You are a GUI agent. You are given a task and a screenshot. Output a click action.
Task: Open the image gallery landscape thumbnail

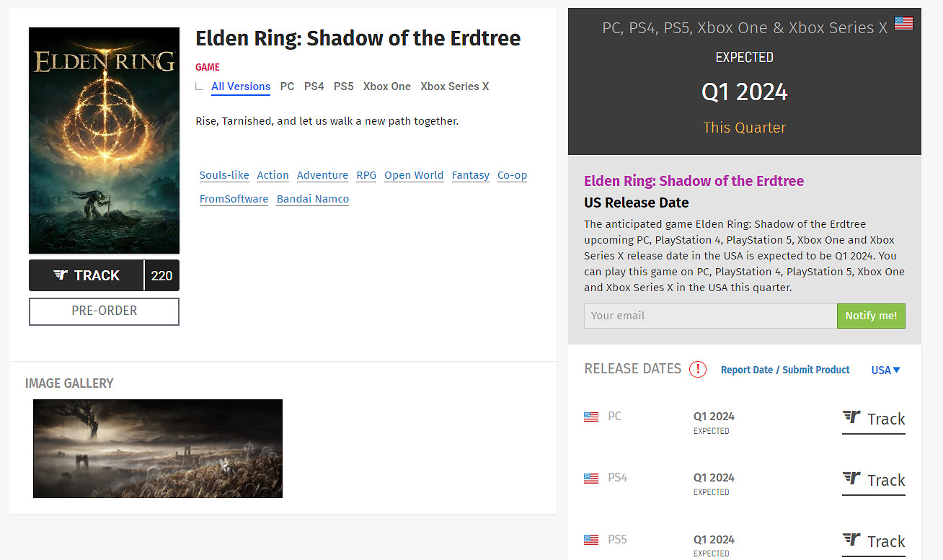(158, 448)
